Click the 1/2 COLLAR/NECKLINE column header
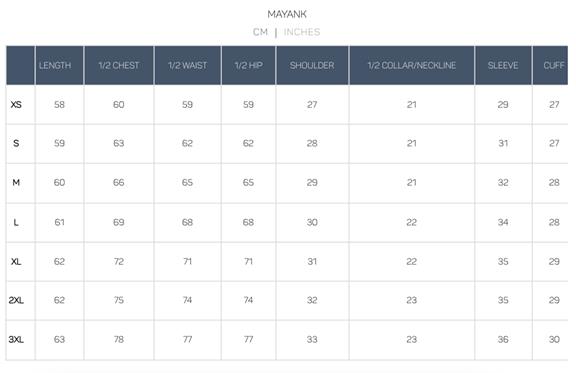 point(412,65)
